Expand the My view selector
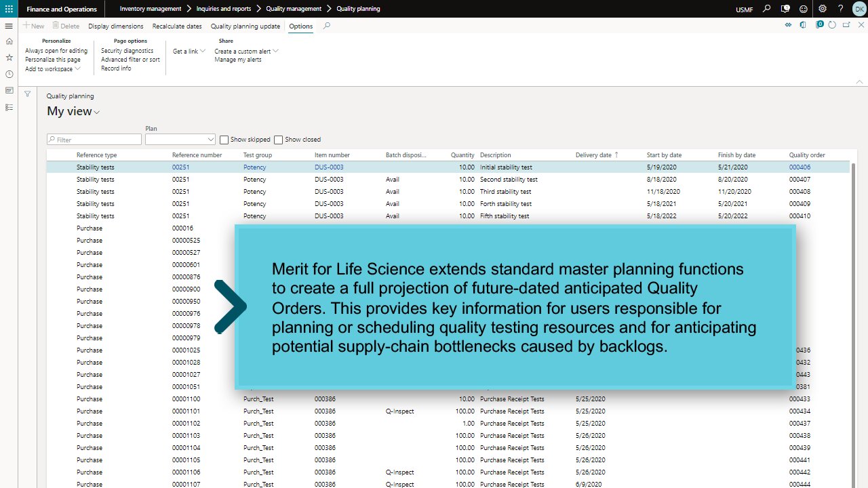This screenshot has width=868, height=488. coord(73,112)
